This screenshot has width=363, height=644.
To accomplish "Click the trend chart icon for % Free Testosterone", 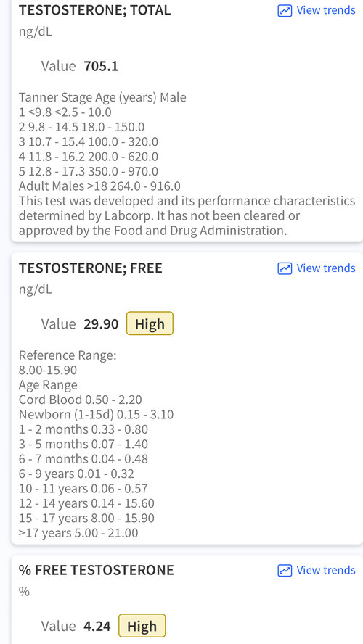I will 285,571.
